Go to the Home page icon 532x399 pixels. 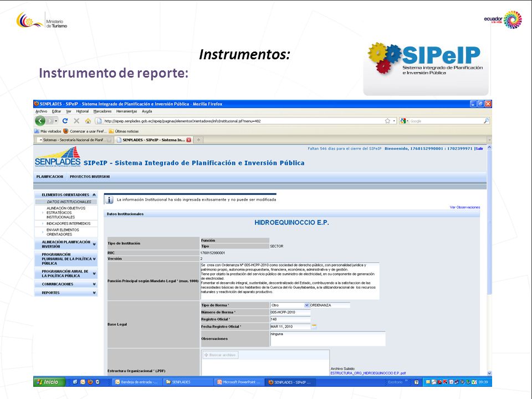88,121
